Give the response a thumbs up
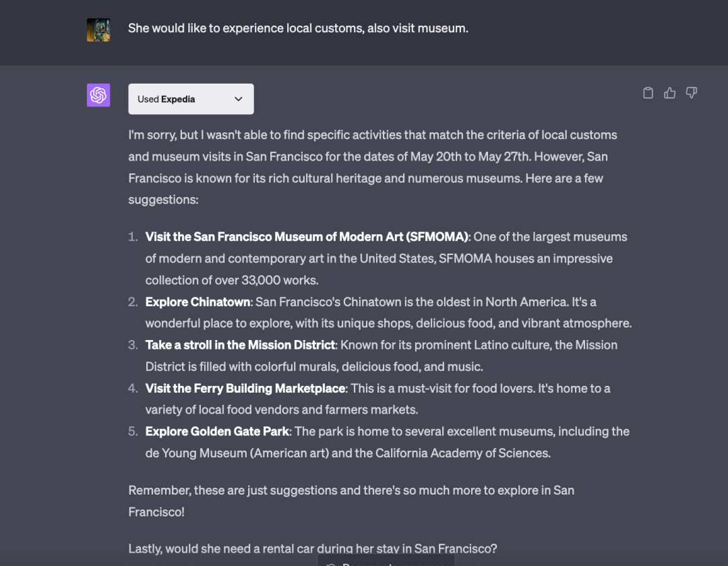 [x=669, y=93]
